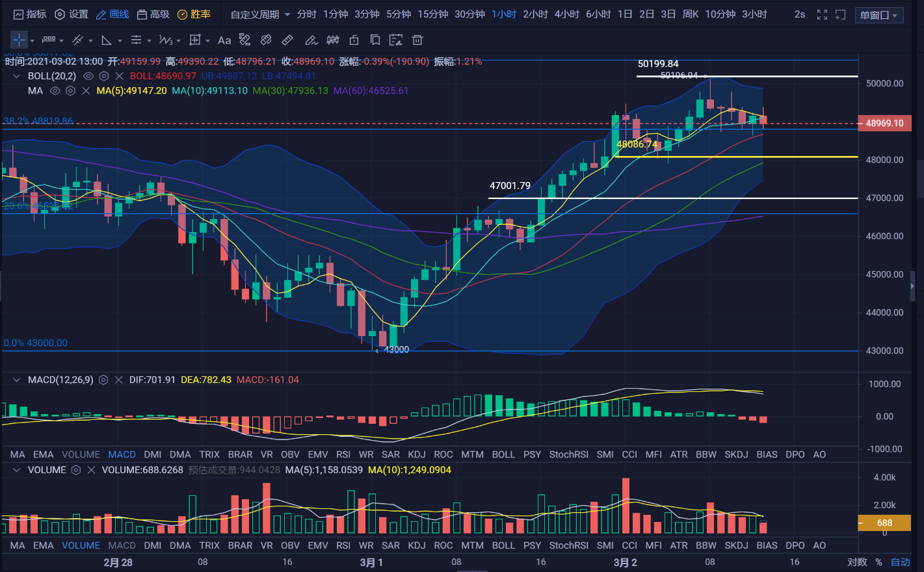Select the ruler measure tool
This screenshot has height=572, width=924.
pos(287,40)
